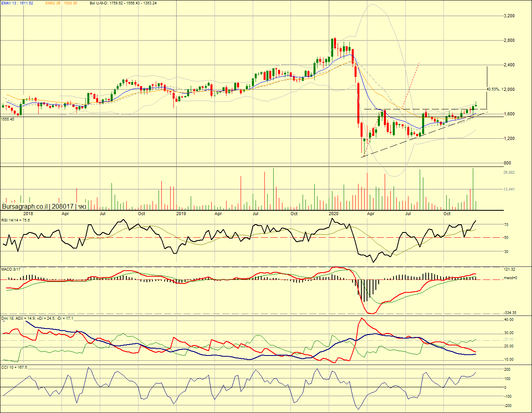The image size is (532, 413).
Task: Click the 0 value on CCI axis
Action: [505, 388]
